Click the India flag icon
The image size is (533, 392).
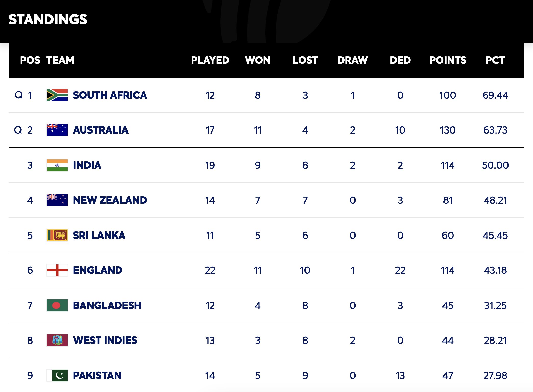pyautogui.click(x=57, y=165)
